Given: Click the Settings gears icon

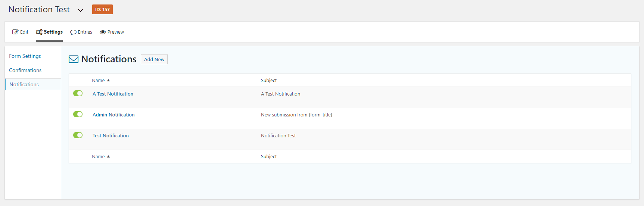Looking at the screenshot, I should tap(39, 32).
